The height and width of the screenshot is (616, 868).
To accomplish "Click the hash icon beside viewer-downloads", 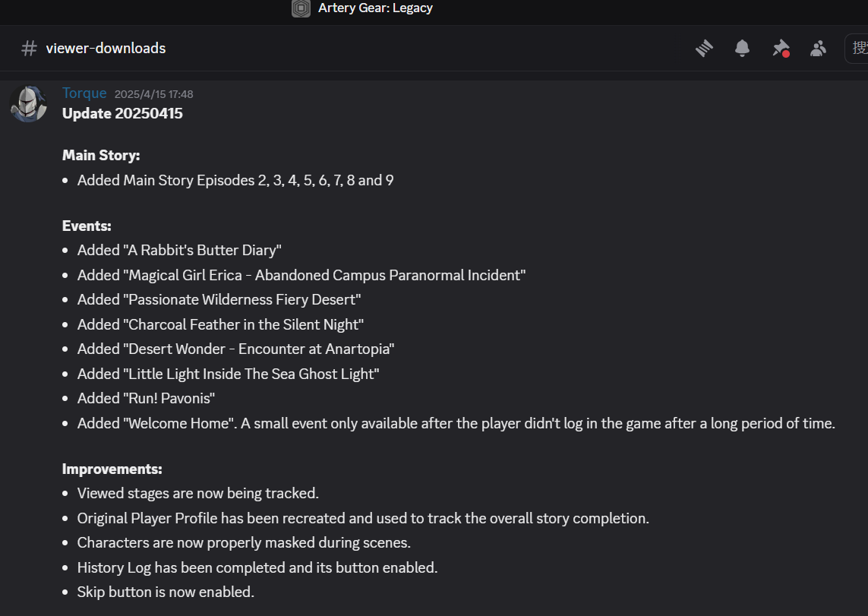I will pos(29,49).
